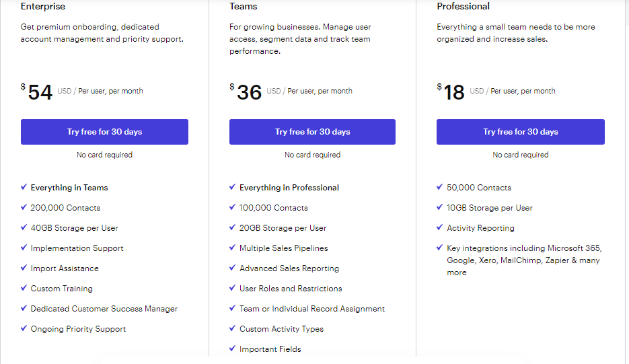
Task: Click checkmark beside Key integrations including Microsoft 365
Action: tap(440, 248)
